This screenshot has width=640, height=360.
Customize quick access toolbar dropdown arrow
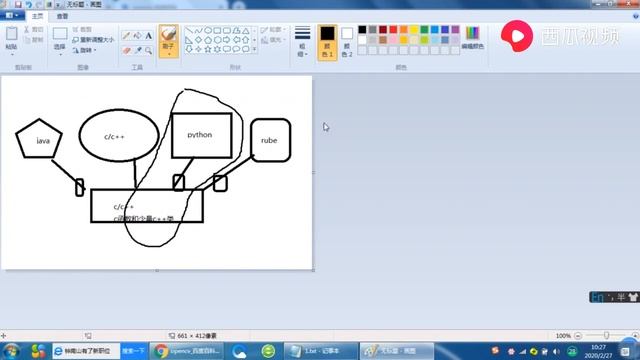(x=58, y=4)
